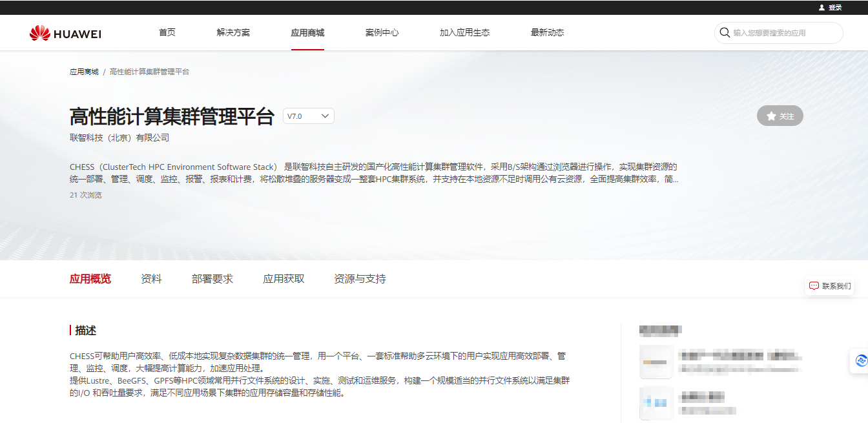This screenshot has width=868, height=423.
Task: Click the 关注 follow button
Action: tap(780, 116)
